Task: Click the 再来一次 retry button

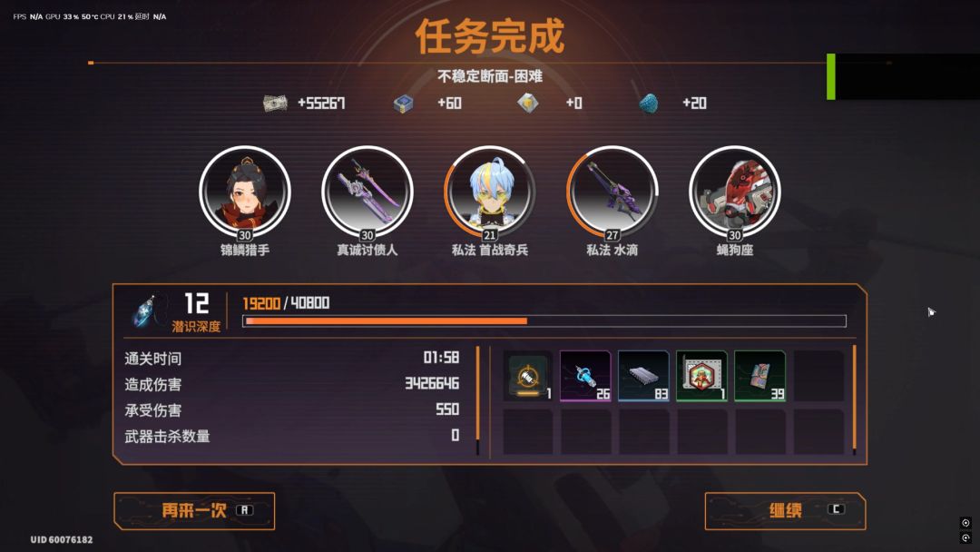Action: [194, 511]
